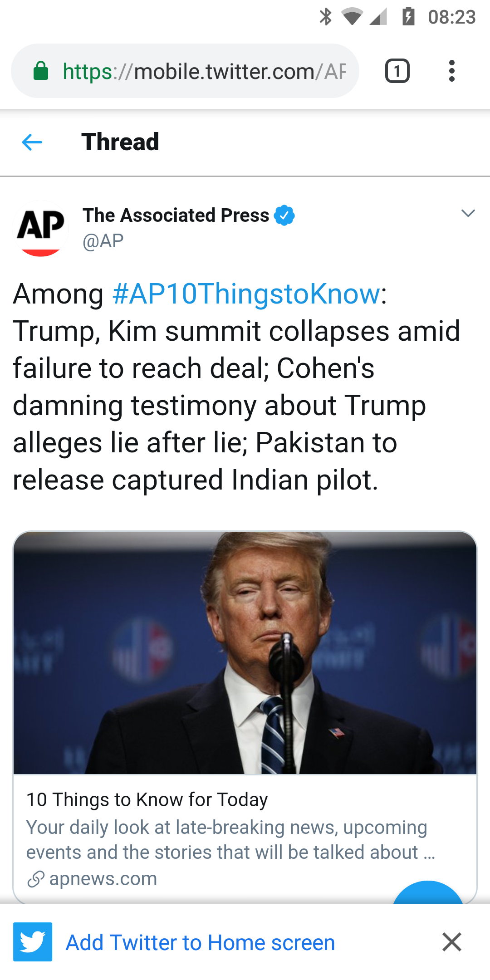This screenshot has height=980, width=490.
Task: Dismiss the Add to Home screen banner
Action: tap(452, 942)
